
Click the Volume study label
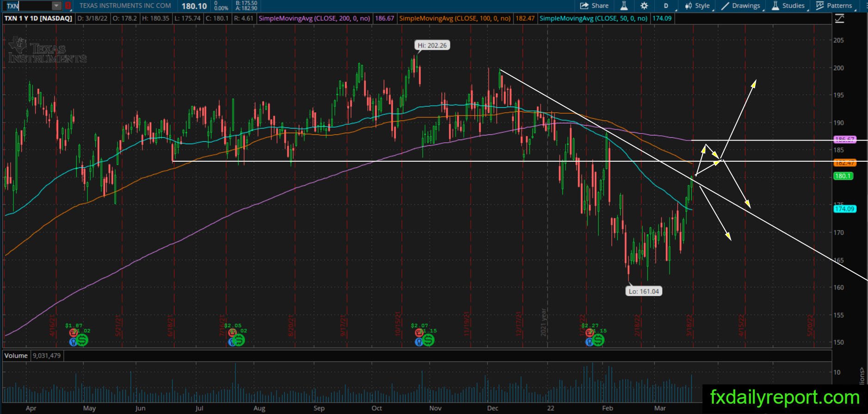click(16, 356)
